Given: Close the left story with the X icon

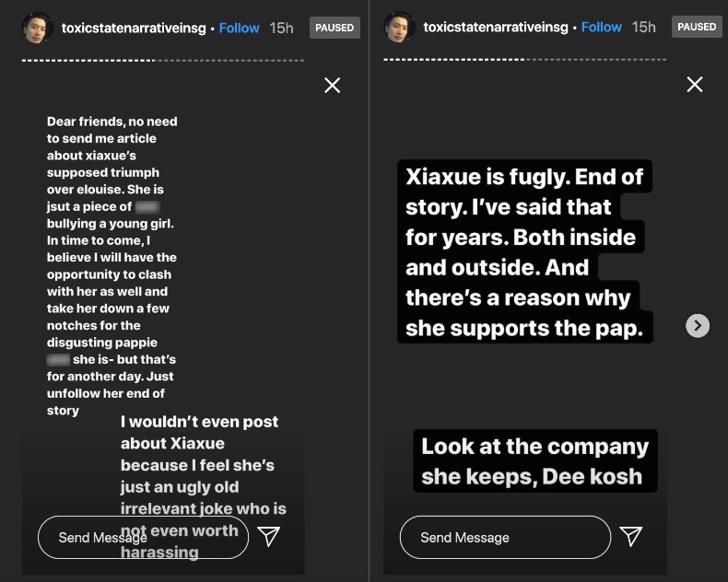Looking at the screenshot, I should [333, 86].
